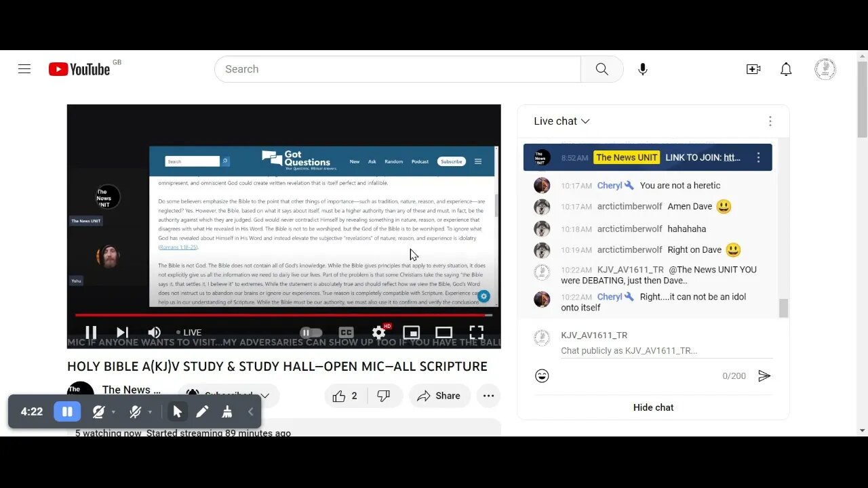The image size is (868, 488).
Task: Toggle the autoplay switch in player
Action: pos(311,332)
